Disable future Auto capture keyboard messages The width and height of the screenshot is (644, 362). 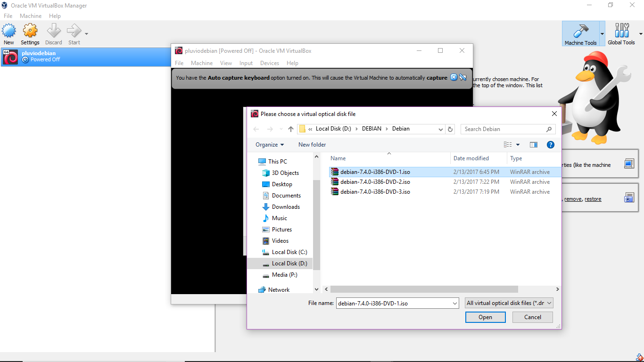(x=463, y=77)
